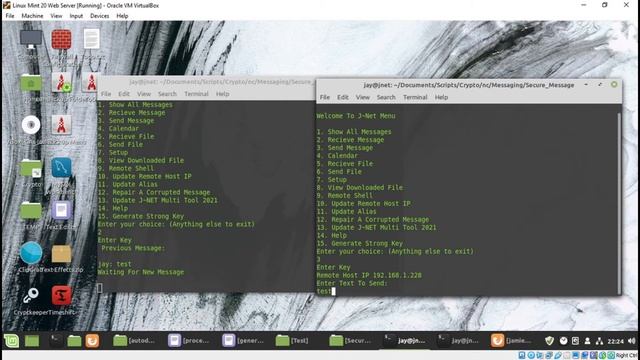Viewport: 640px width, 360px height.
Task: Open VirtualBox Devices menu
Action: click(x=100, y=16)
